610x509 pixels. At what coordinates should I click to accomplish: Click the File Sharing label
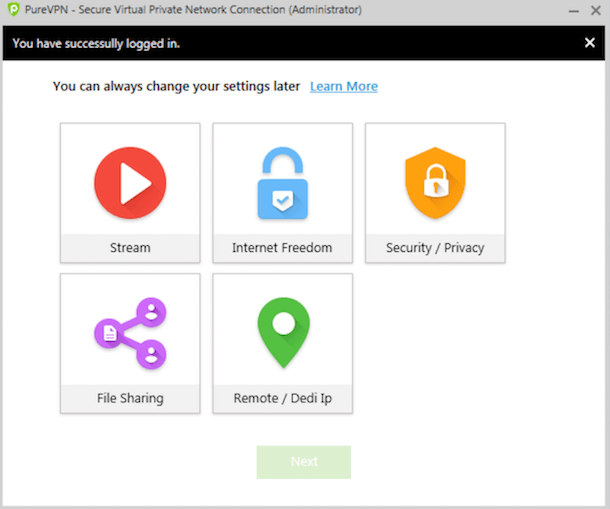pos(130,398)
